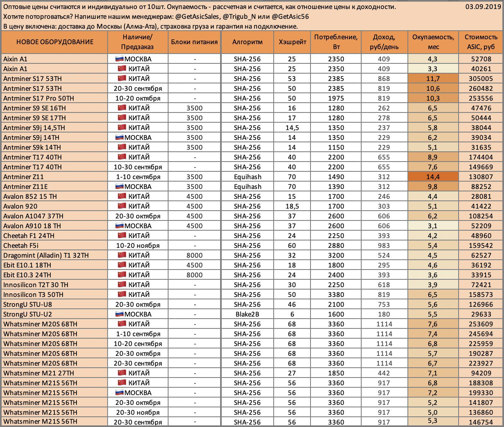Click the payback cell with value 3,1
The height and width of the screenshot is (427, 504).
click(x=433, y=226)
